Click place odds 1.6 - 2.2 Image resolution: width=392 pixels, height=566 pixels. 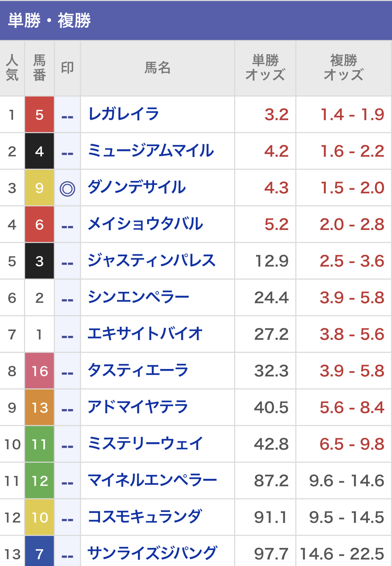coord(352,151)
